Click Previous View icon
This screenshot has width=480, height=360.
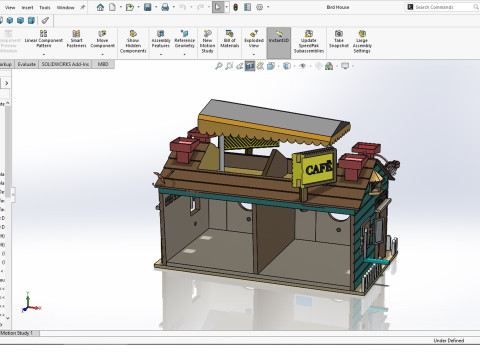click(239, 66)
